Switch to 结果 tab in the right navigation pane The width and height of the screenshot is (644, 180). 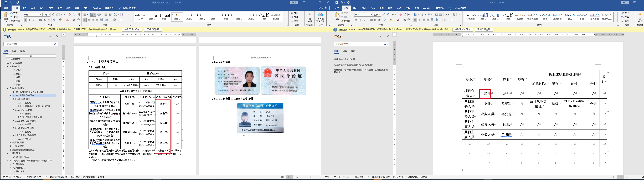(353, 51)
